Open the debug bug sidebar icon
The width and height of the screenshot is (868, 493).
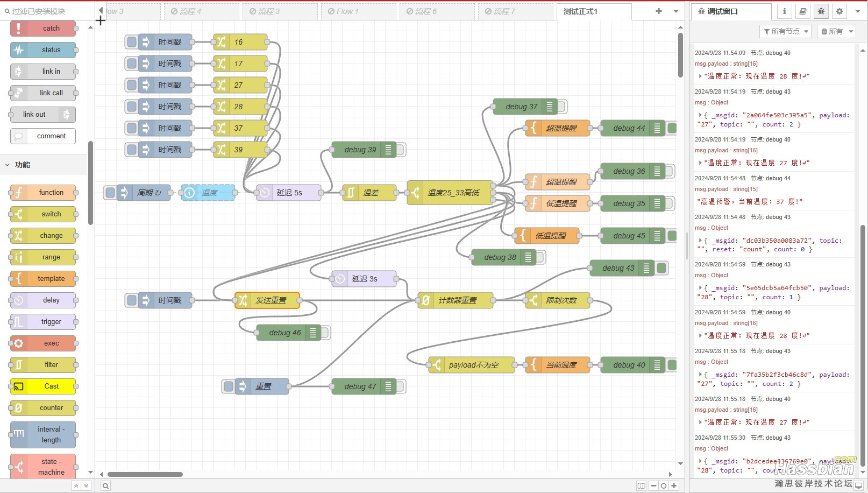(821, 11)
